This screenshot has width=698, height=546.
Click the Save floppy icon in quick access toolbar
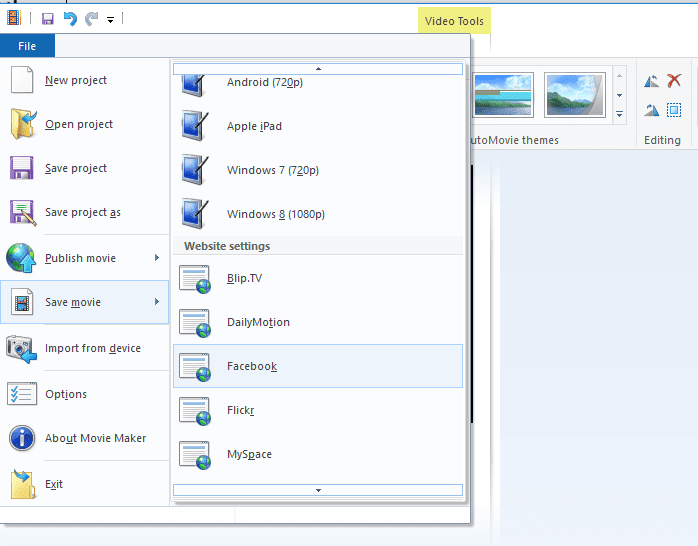[48, 19]
